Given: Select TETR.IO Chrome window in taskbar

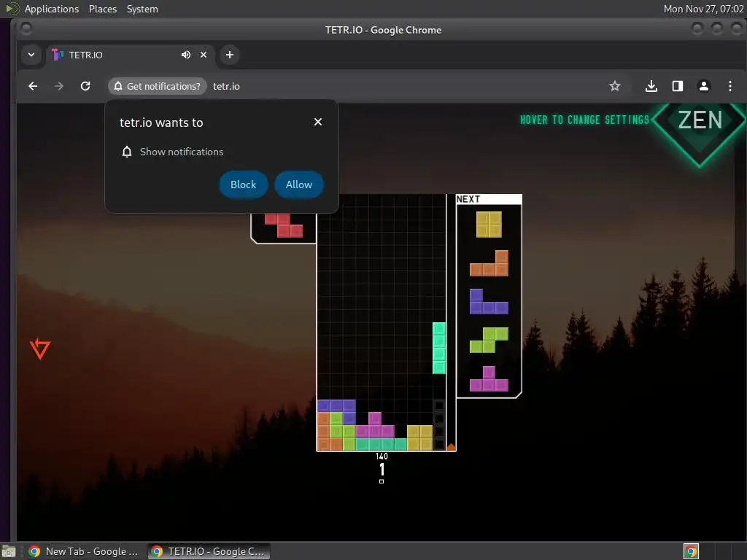Looking at the screenshot, I should coord(208,551).
